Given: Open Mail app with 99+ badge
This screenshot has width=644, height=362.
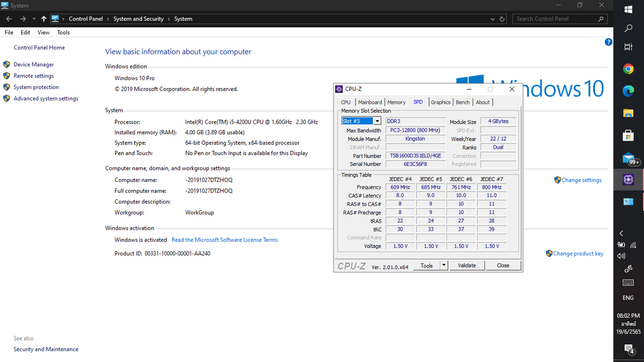Looking at the screenshot, I should tap(628, 158).
